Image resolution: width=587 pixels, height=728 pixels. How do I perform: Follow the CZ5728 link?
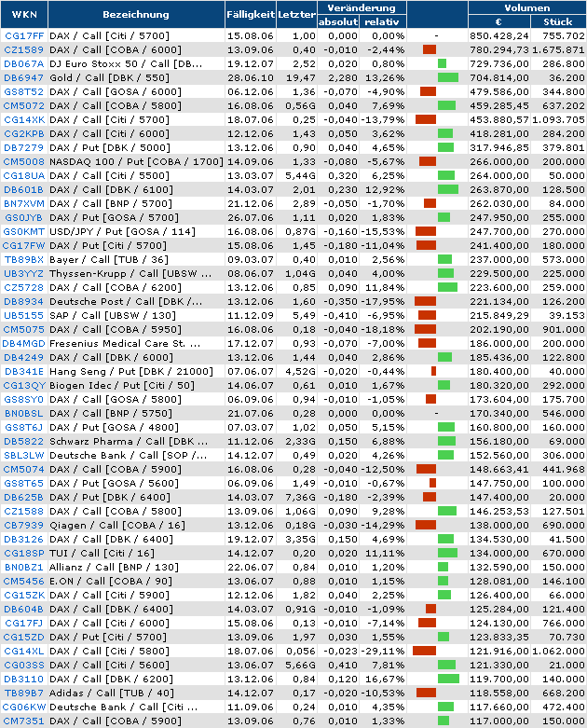point(23,287)
